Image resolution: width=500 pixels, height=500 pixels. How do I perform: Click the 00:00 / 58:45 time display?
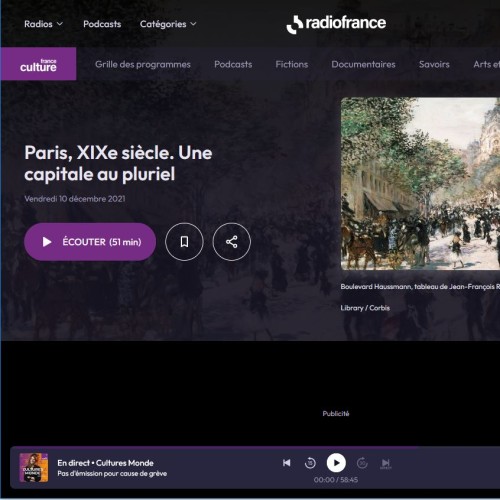pyautogui.click(x=336, y=480)
